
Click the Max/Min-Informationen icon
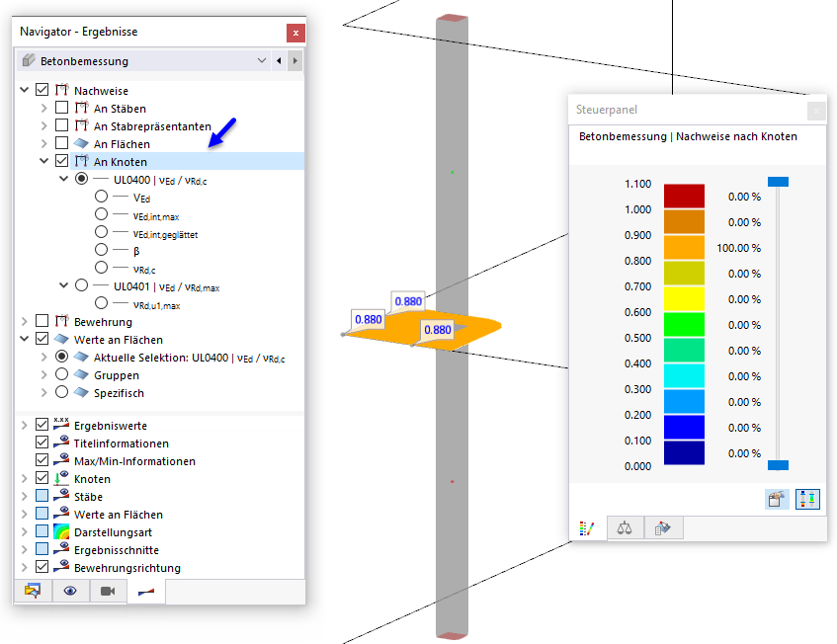pyautogui.click(x=62, y=460)
